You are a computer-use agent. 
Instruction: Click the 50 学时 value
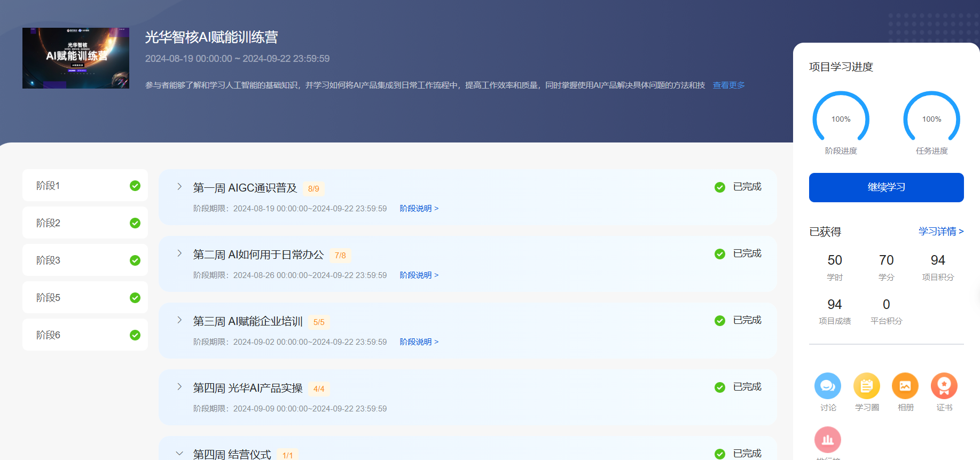[x=835, y=260]
